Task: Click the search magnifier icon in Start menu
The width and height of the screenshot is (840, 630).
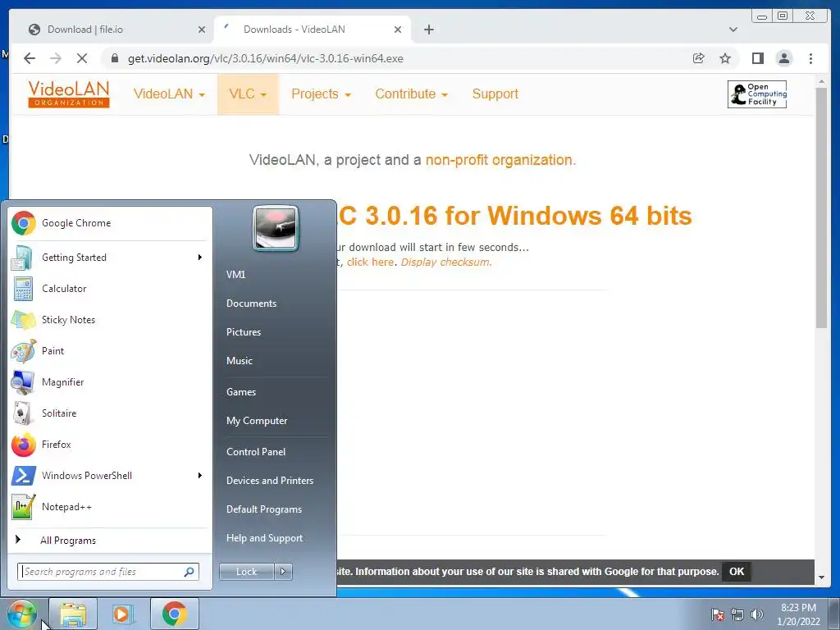Action: click(x=189, y=572)
